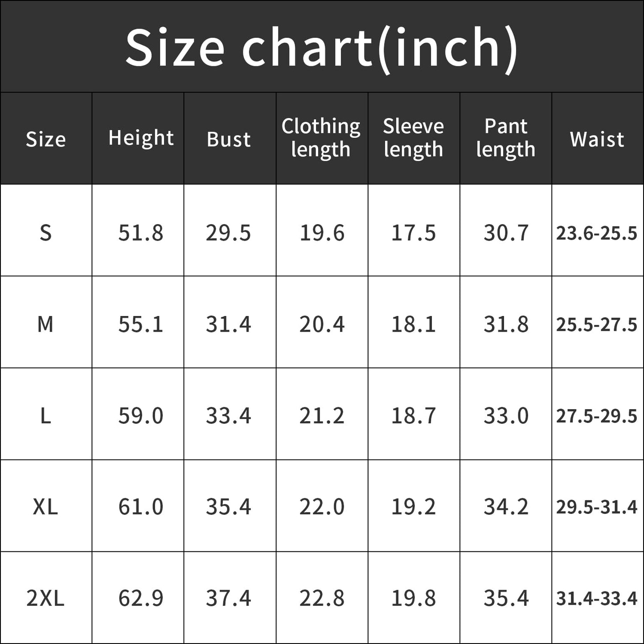Click the 51.8 height value
Image resolution: width=644 pixels, height=644 pixels.
(141, 233)
